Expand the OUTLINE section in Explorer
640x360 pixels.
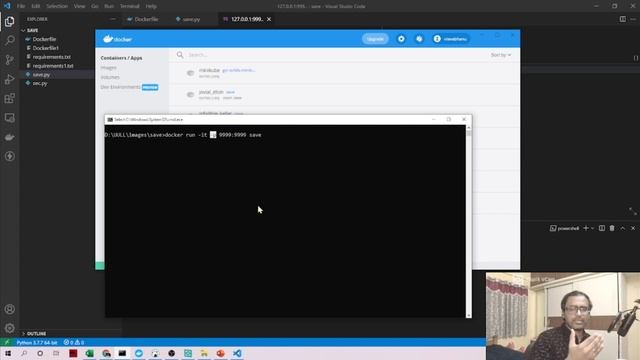point(23,333)
